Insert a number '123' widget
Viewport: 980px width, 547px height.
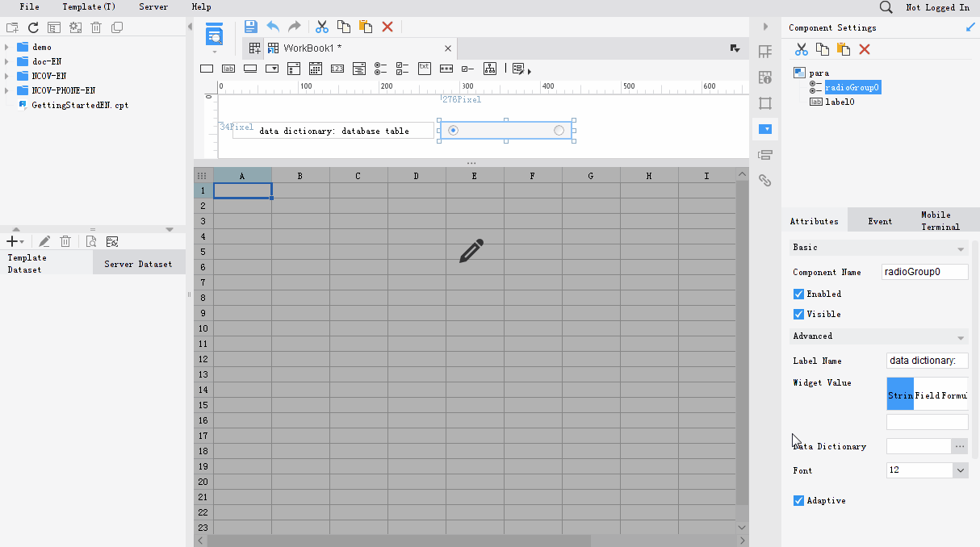pos(337,69)
